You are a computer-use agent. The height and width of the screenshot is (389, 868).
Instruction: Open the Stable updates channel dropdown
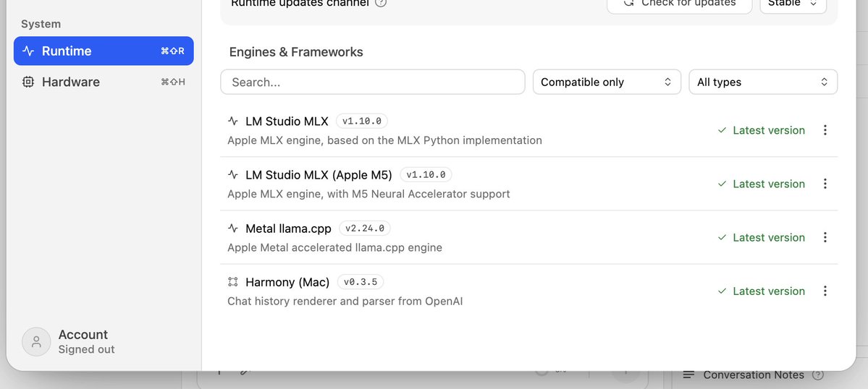coord(793,4)
